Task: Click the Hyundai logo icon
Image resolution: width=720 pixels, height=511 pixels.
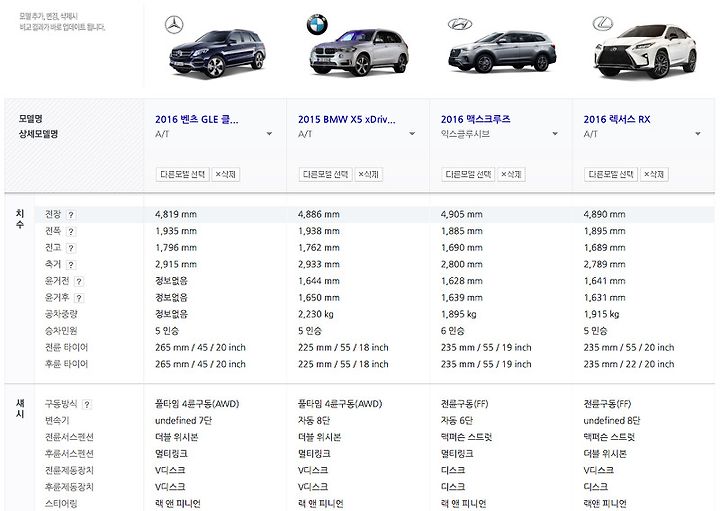Action: 460,24
